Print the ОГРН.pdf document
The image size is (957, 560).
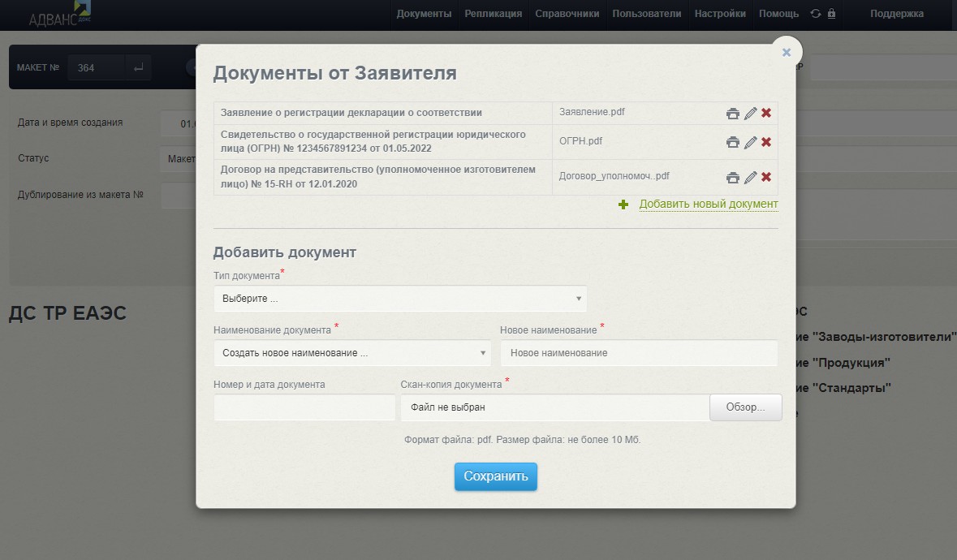(732, 142)
